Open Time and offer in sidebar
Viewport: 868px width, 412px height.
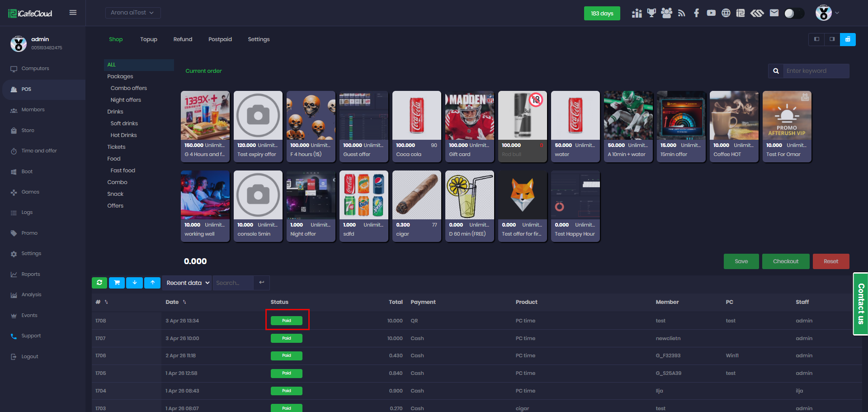click(39, 151)
